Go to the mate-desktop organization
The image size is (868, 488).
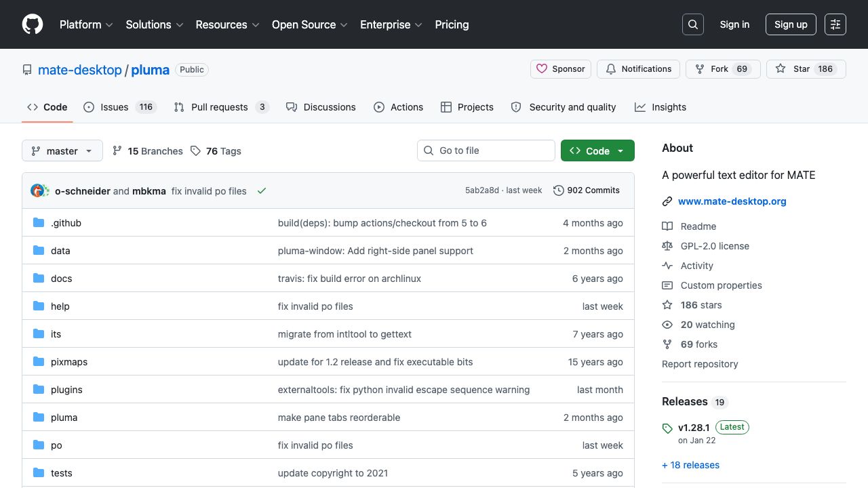click(x=80, y=70)
